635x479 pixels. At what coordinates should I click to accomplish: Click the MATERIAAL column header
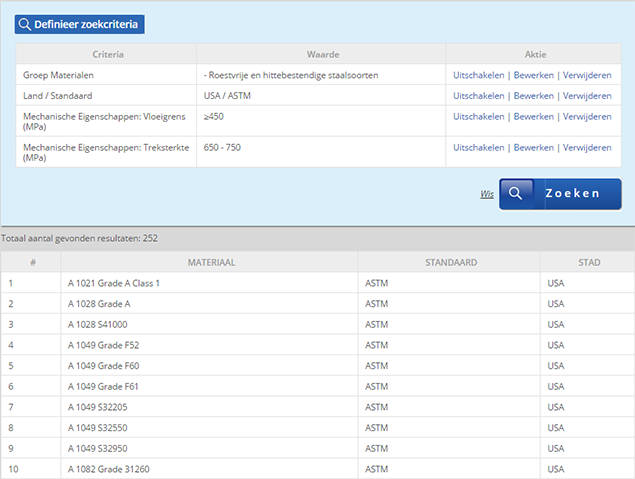pos(211,262)
